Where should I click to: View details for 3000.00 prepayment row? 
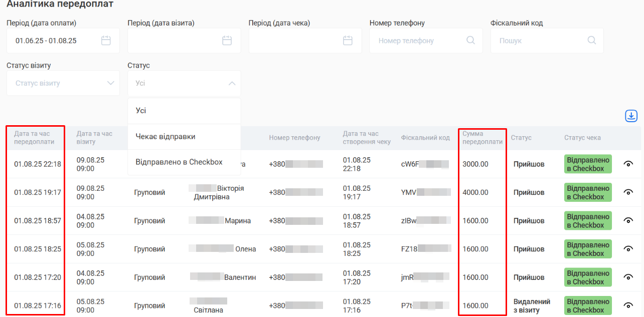628,164
